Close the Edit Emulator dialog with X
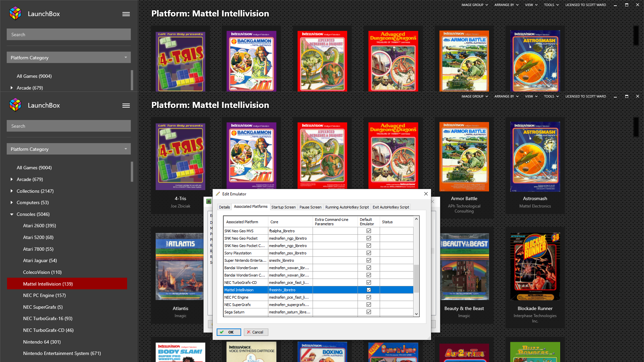The height and width of the screenshot is (362, 644). click(426, 194)
